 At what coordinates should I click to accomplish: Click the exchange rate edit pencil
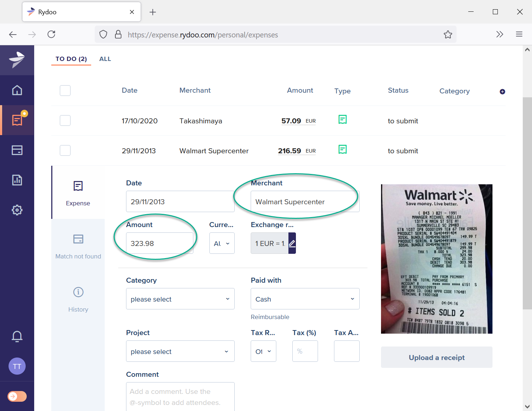292,243
